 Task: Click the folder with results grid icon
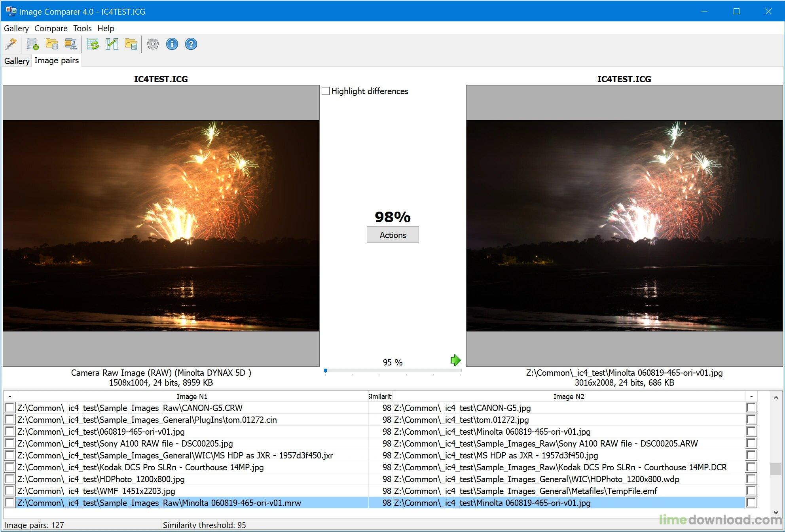131,44
